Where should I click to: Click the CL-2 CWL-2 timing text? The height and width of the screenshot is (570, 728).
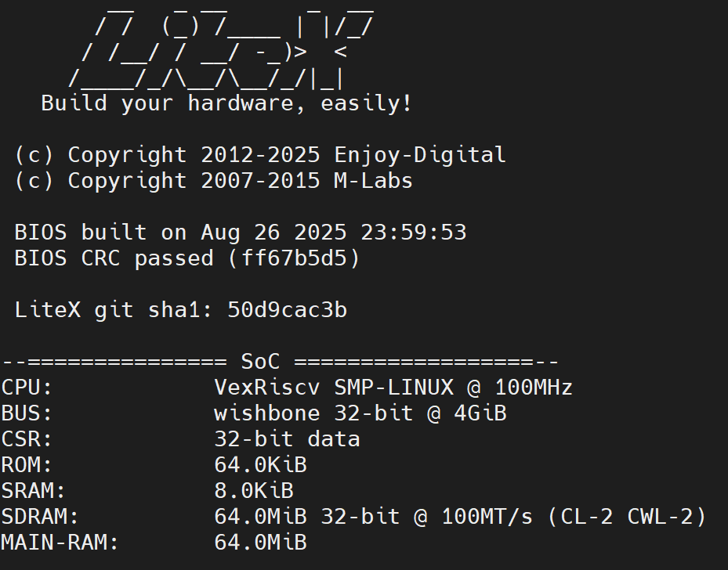click(627, 517)
